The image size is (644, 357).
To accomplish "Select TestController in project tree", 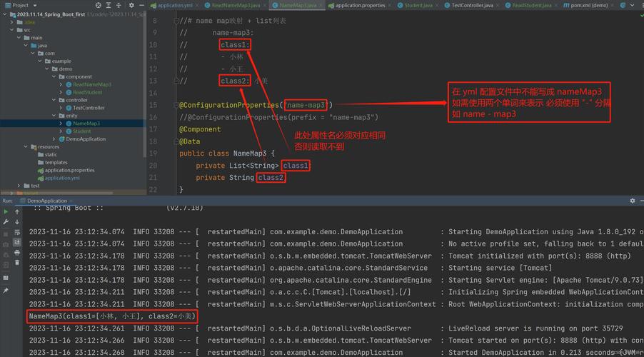I will click(89, 108).
